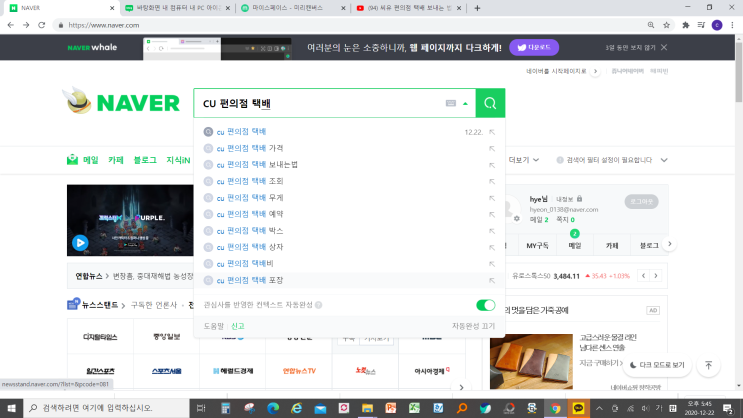
Task: Open the on-screen keyboard icon in search box
Action: [451, 103]
